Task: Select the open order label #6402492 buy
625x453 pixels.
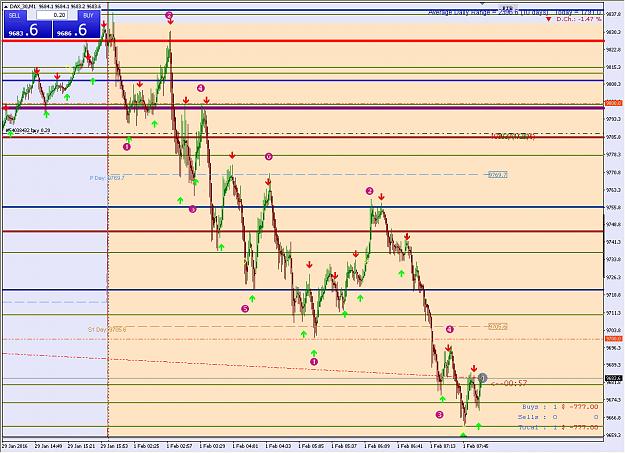Action: (28, 130)
